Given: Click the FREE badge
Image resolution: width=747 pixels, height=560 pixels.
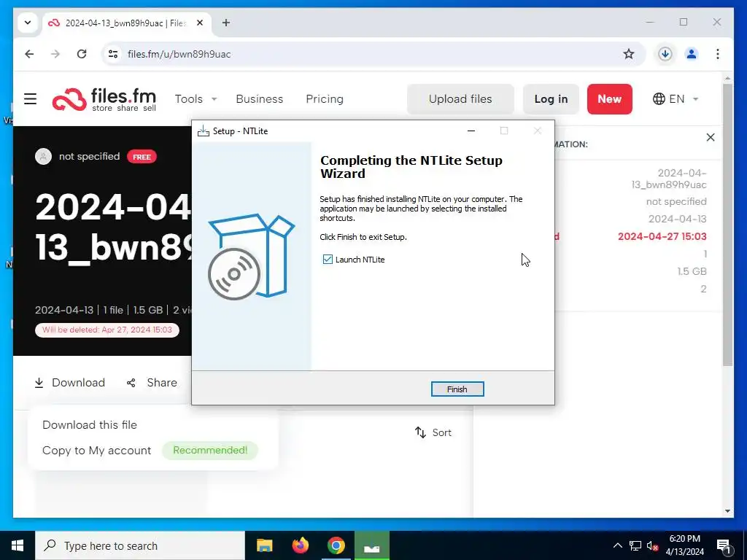Looking at the screenshot, I should pos(142,157).
